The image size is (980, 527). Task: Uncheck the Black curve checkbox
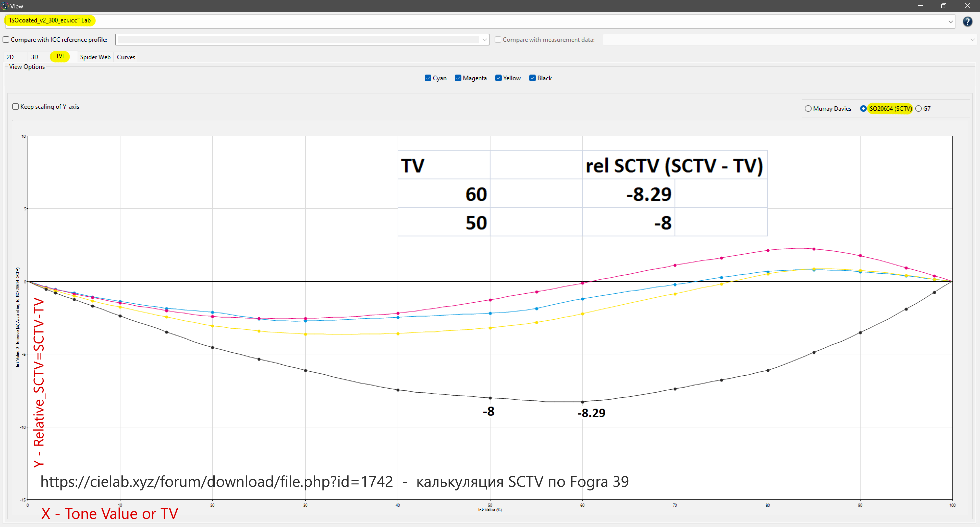[x=533, y=78]
